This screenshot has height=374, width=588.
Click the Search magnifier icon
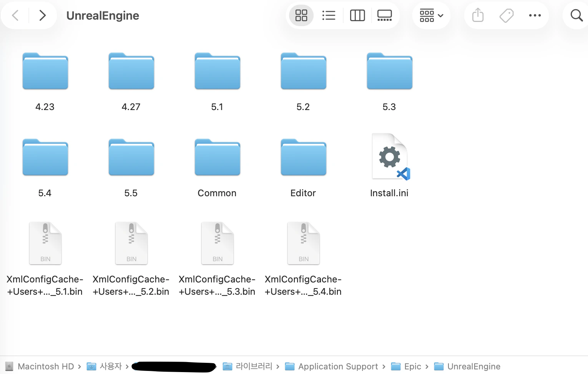[x=576, y=15]
